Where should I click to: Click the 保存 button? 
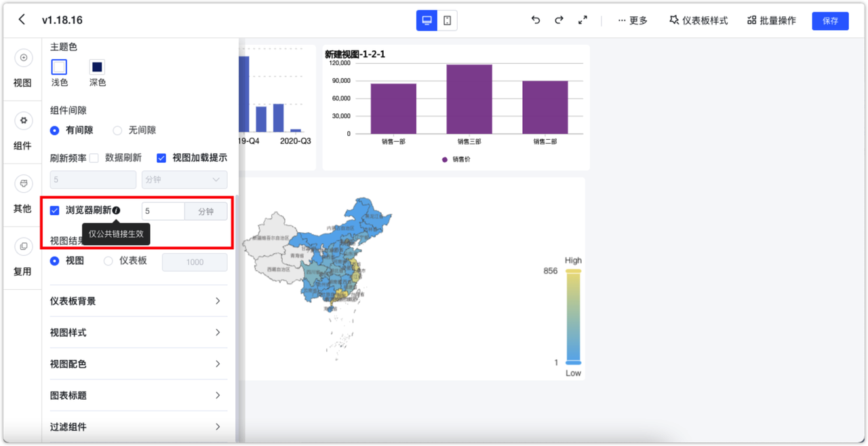tap(830, 20)
